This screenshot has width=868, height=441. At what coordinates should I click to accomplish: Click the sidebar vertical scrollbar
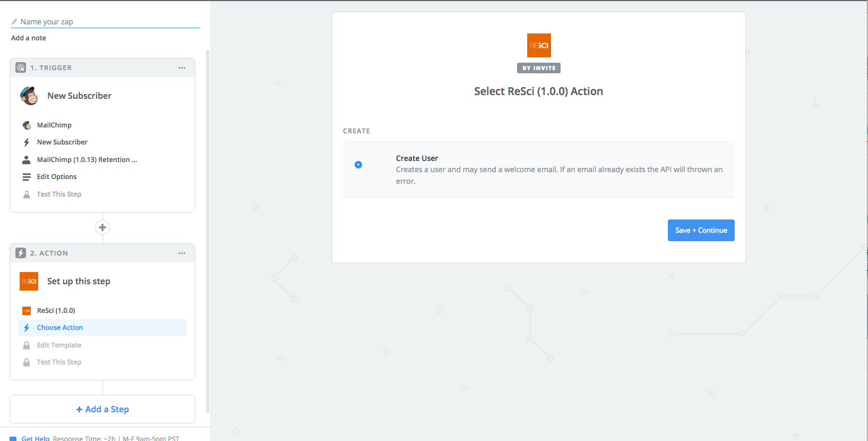(208, 231)
